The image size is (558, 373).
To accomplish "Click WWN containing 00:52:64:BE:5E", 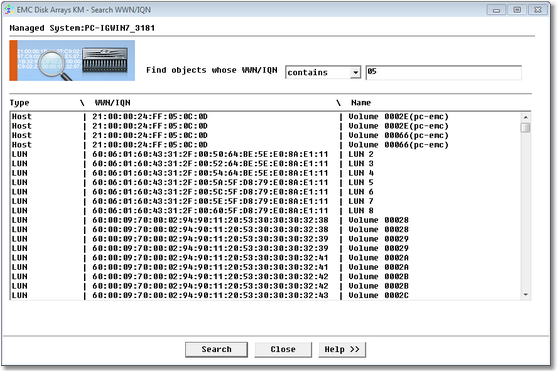I will (x=210, y=164).
